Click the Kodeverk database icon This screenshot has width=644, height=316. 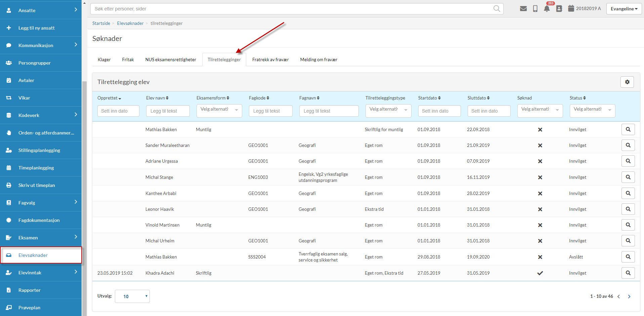point(9,115)
